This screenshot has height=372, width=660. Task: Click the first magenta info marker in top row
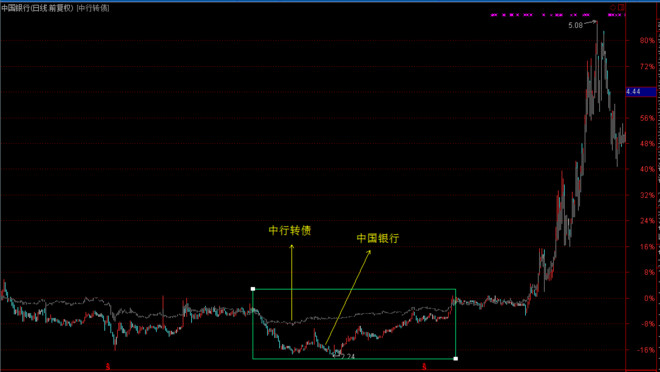[494, 15]
